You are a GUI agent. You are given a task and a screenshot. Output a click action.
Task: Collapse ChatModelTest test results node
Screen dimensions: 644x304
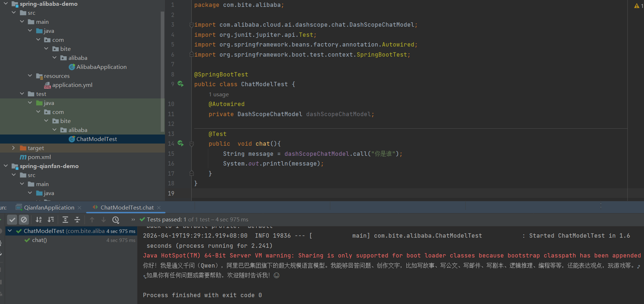point(10,231)
